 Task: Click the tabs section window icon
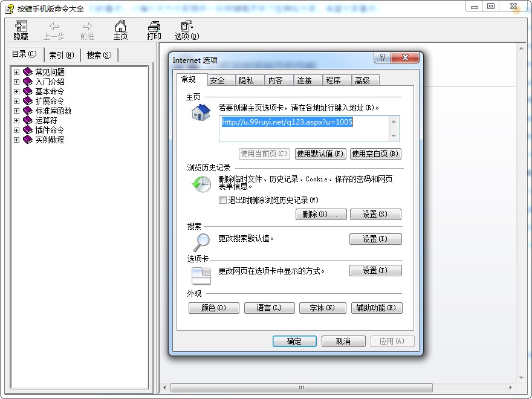[201, 276]
